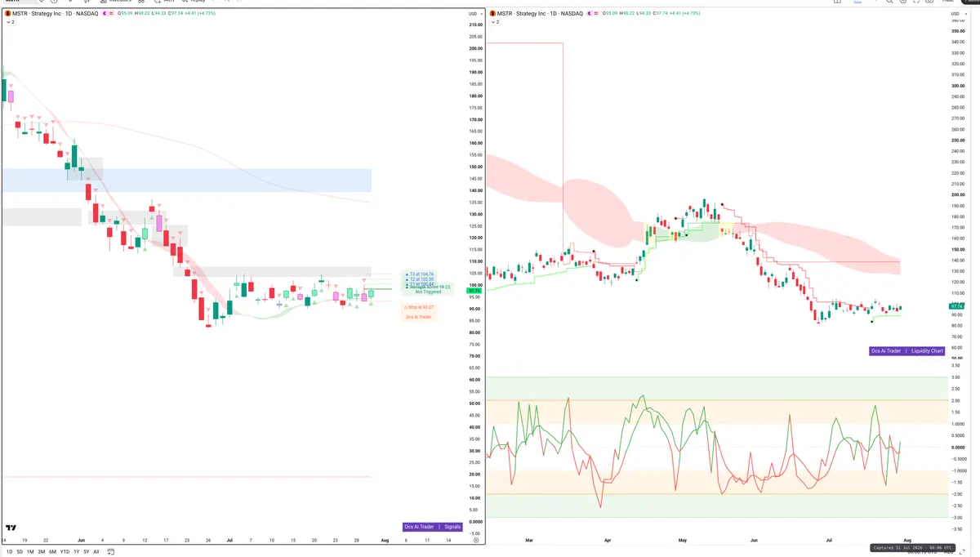Select the 1Y time range
This screenshot has width=980, height=557.
coord(76,552)
